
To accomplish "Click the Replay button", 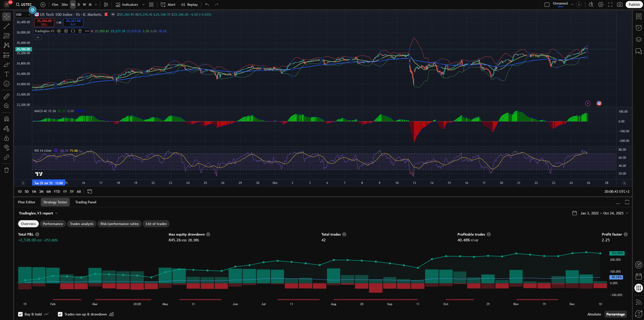I will point(190,5).
